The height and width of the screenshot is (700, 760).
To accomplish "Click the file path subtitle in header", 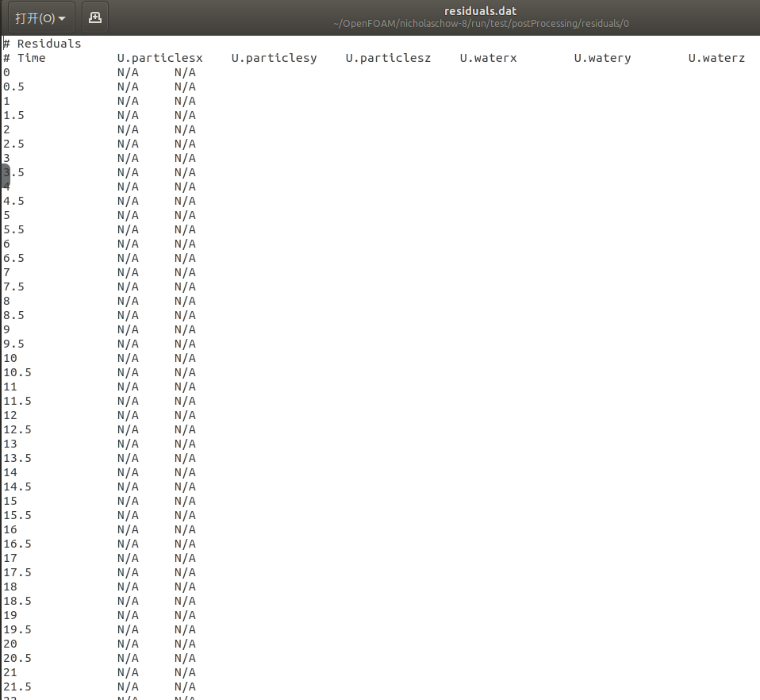I will point(481,24).
